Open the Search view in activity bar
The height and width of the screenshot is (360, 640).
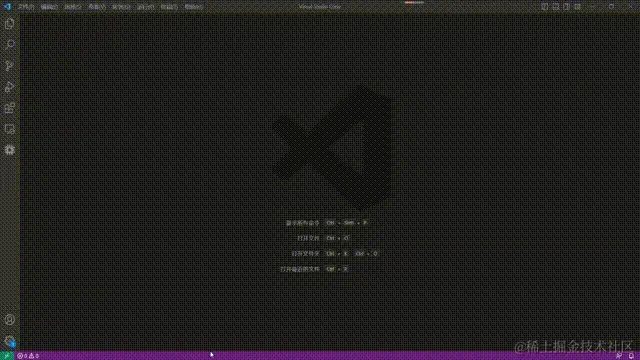(10, 44)
